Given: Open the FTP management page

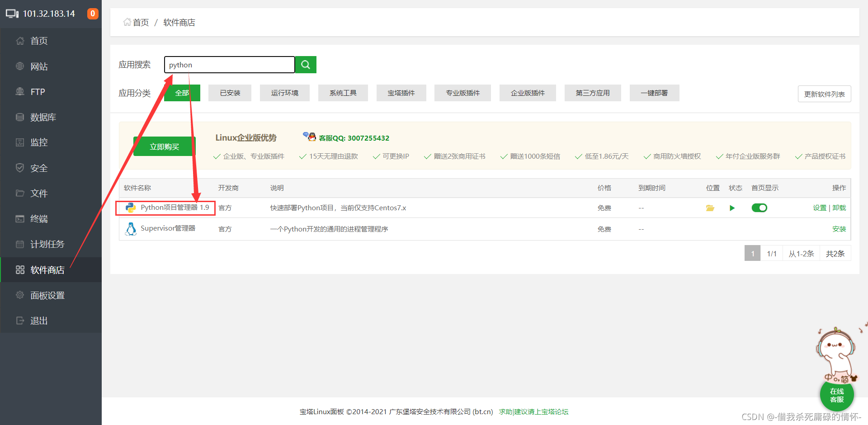Looking at the screenshot, I should pyautogui.click(x=37, y=91).
